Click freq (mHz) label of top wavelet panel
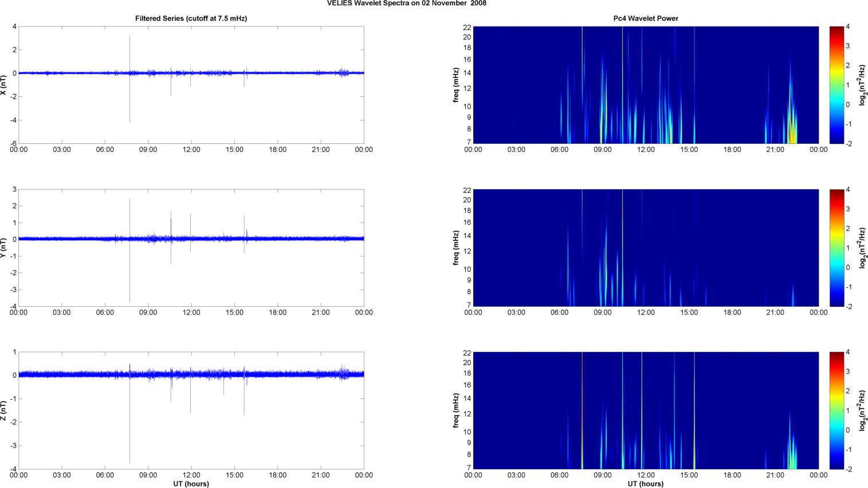868x488 pixels. (456, 85)
